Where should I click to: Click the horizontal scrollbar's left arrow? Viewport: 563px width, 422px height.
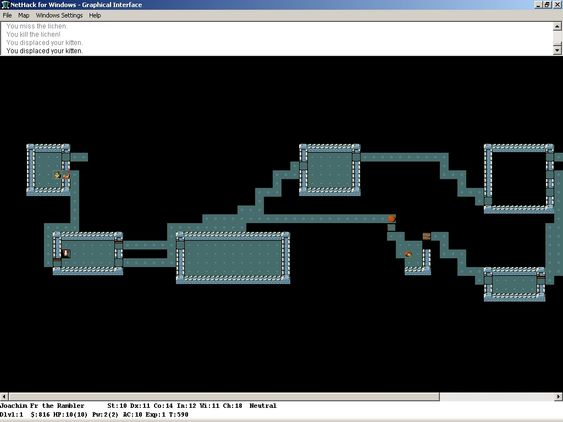coord(4,397)
